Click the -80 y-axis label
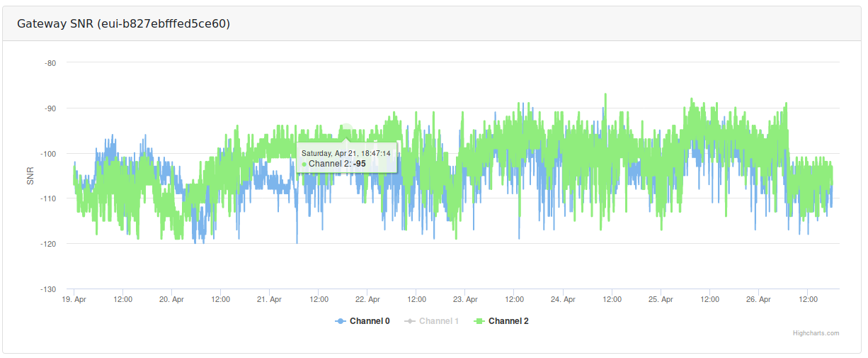The image size is (868, 358). coord(50,63)
